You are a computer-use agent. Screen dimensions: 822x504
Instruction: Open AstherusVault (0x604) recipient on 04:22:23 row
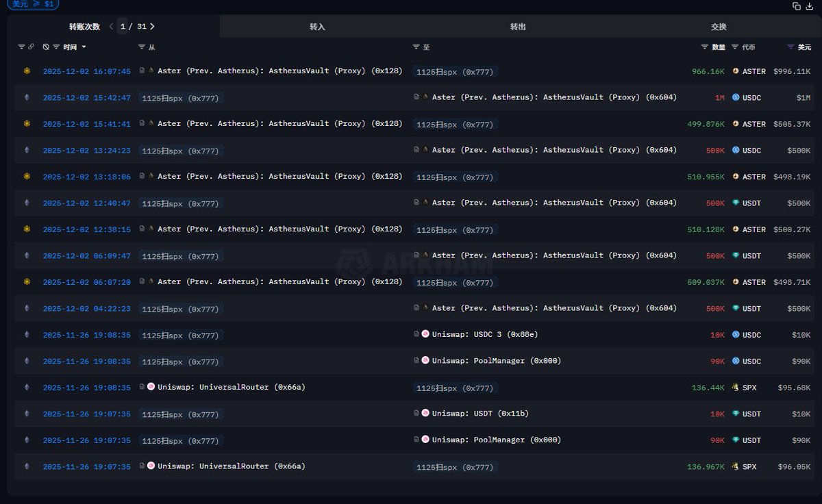pos(554,308)
